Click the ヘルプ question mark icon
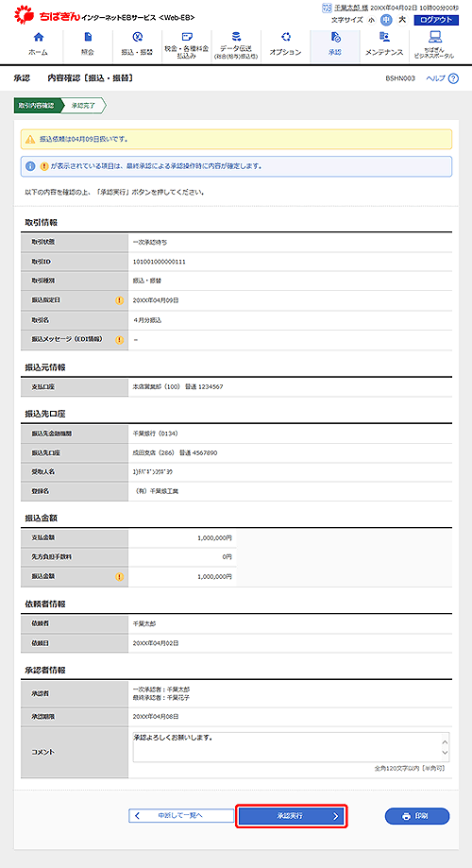 [x=454, y=78]
